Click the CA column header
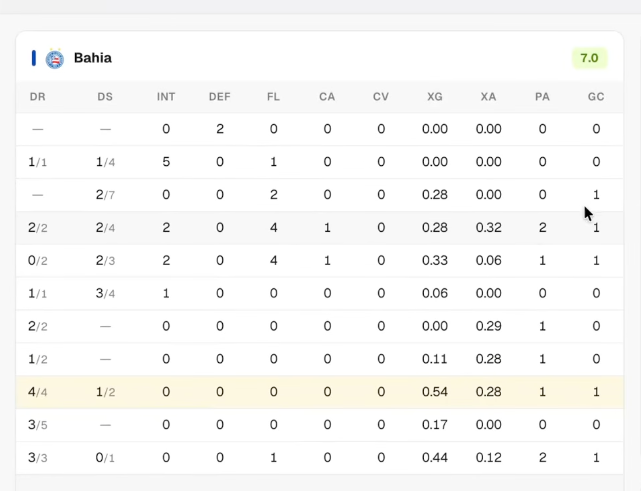 (x=327, y=97)
